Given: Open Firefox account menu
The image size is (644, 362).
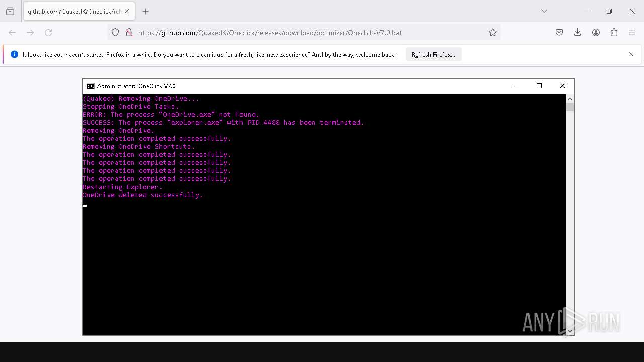Looking at the screenshot, I should click(x=596, y=33).
